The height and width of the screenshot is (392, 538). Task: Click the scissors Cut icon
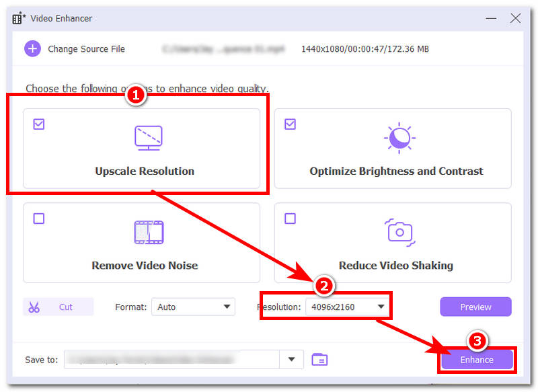(x=34, y=307)
